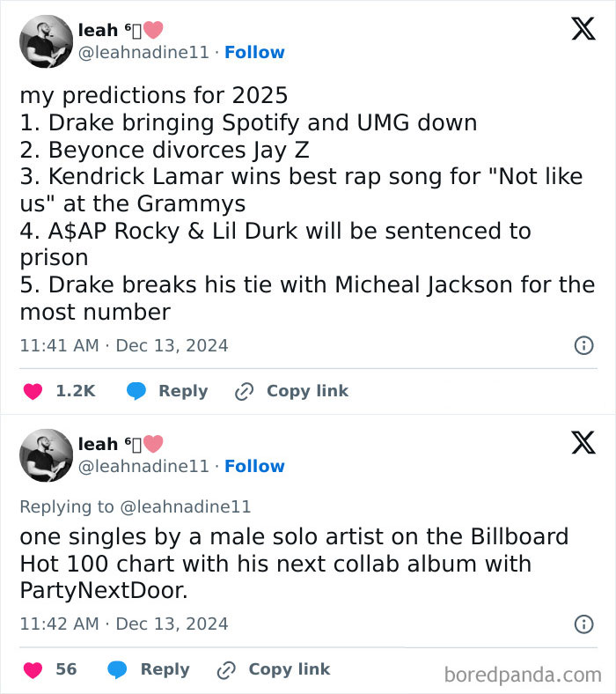Click the reply speech bubble on the second tweet
The height and width of the screenshot is (694, 616).
(x=117, y=669)
